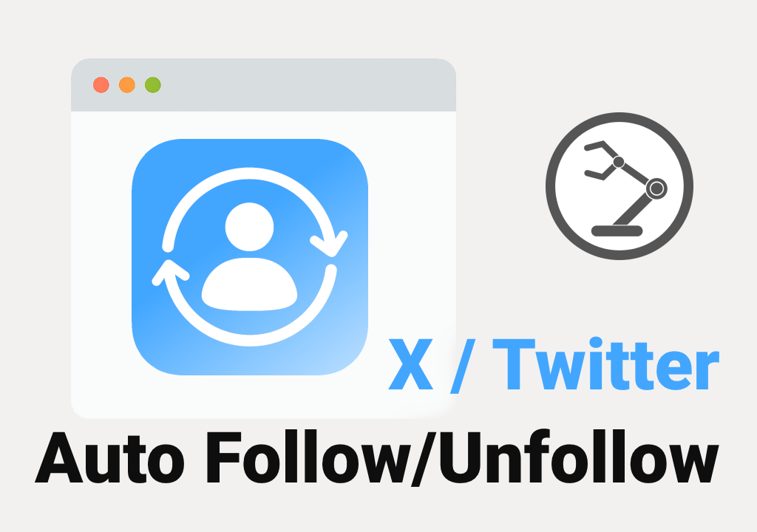Click the large robot arm elbow joint
Screen dimensions: 757x532
(656, 188)
